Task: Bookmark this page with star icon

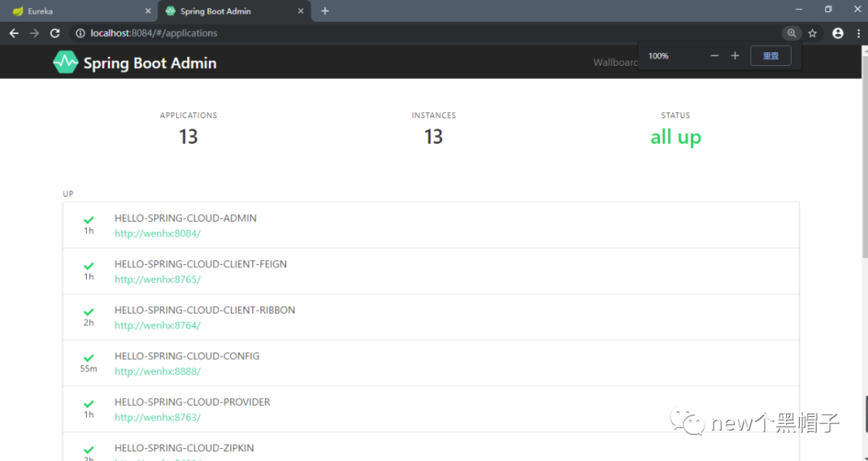Action: click(812, 33)
